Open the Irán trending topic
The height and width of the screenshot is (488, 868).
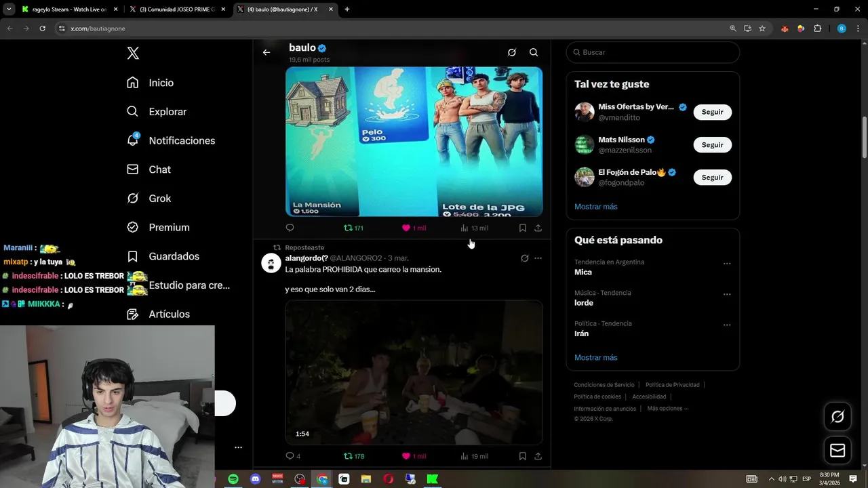(581, 333)
